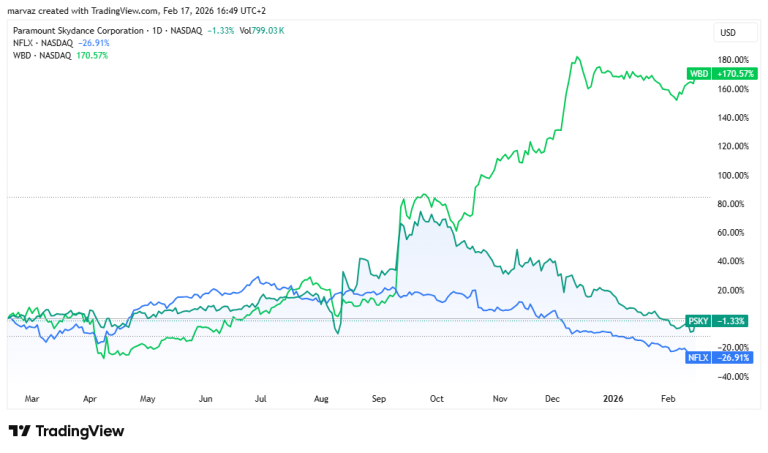Click the Dec date label
This screenshot has width=768, height=453.
(x=552, y=399)
